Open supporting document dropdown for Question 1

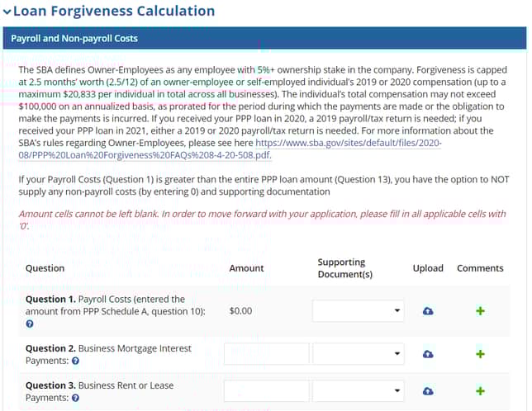[358, 310]
